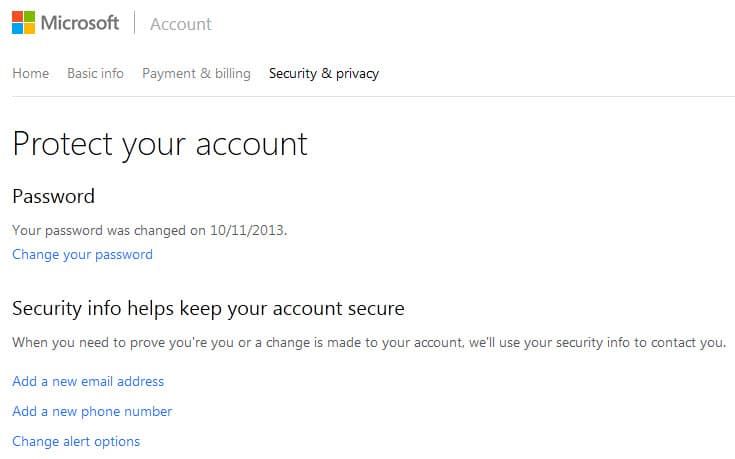735x459 pixels.
Task: Click the blue square of Microsoft logo
Action: point(17,29)
